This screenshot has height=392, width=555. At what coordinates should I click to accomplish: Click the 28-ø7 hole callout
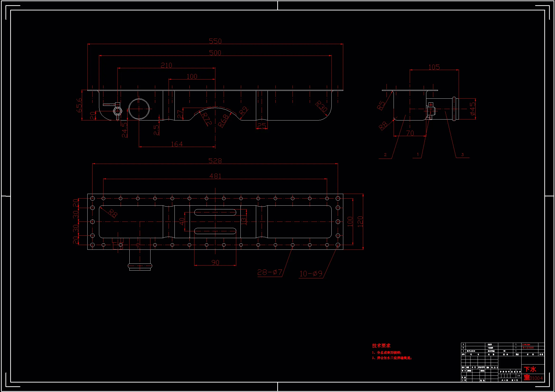tap(269, 272)
